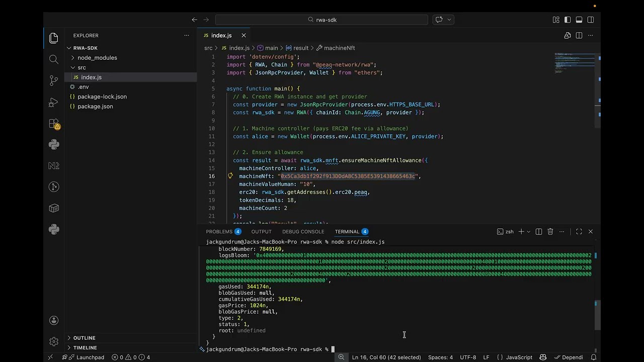This screenshot has height=362, width=644.
Task: Maximize the panel size
Action: pyautogui.click(x=579, y=231)
